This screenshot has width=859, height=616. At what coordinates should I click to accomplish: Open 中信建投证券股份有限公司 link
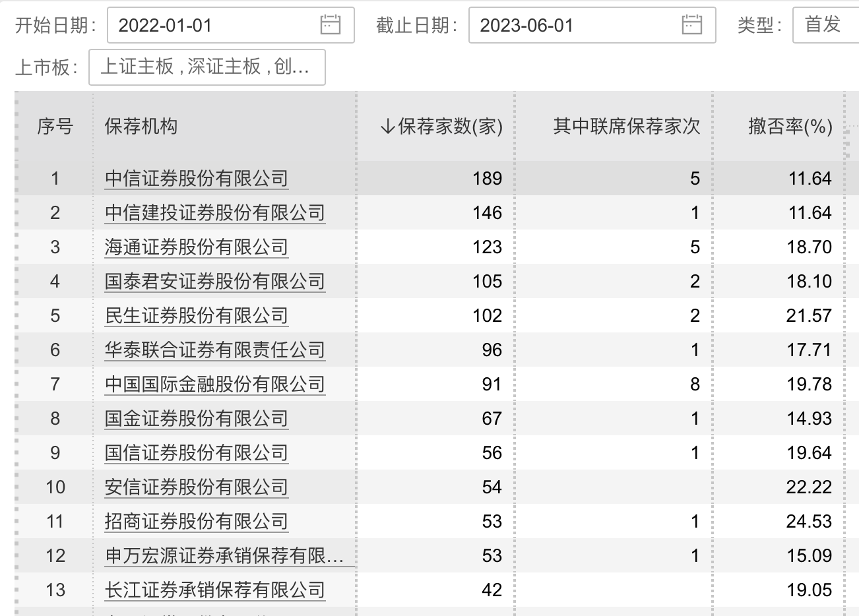[x=215, y=213]
